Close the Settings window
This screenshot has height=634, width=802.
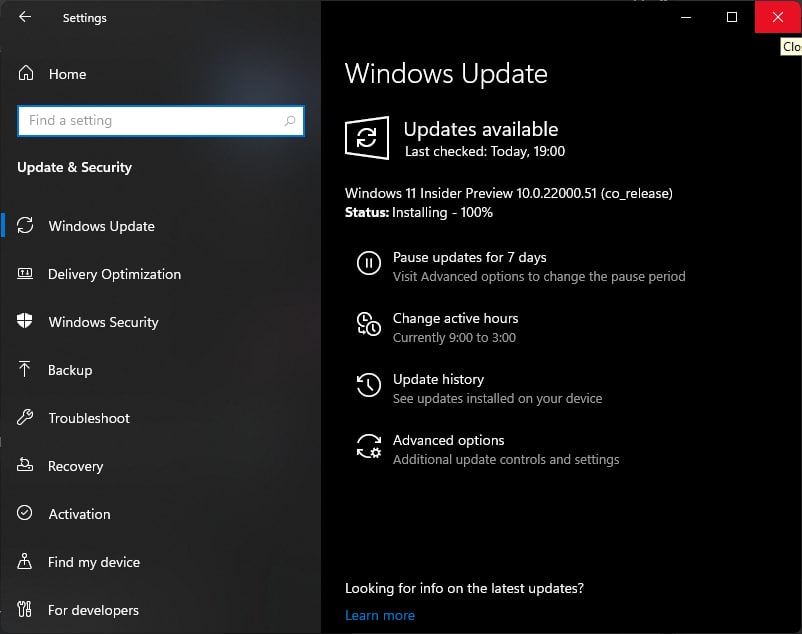777,17
